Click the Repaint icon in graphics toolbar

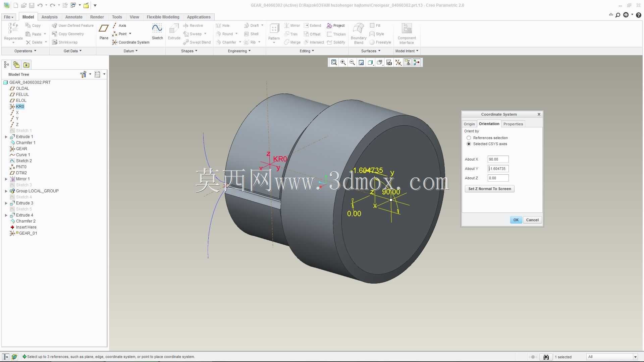pos(361,62)
